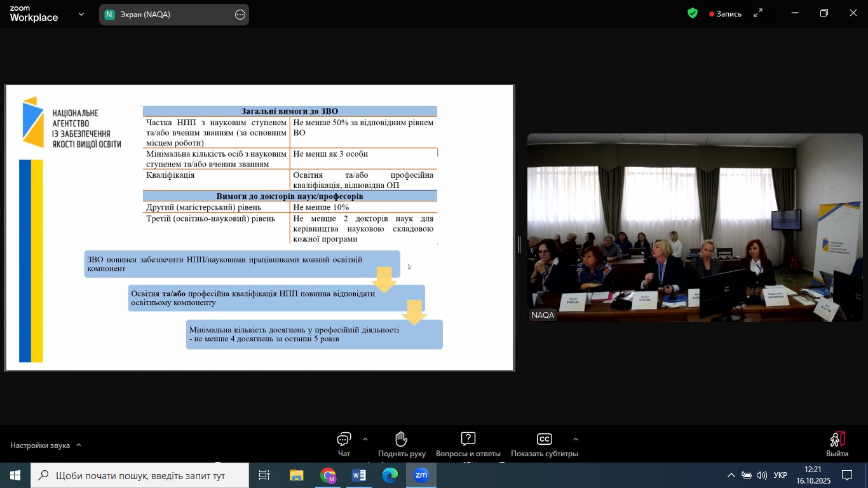
Task: Toggle Показать субтитры captions
Action: (544, 444)
